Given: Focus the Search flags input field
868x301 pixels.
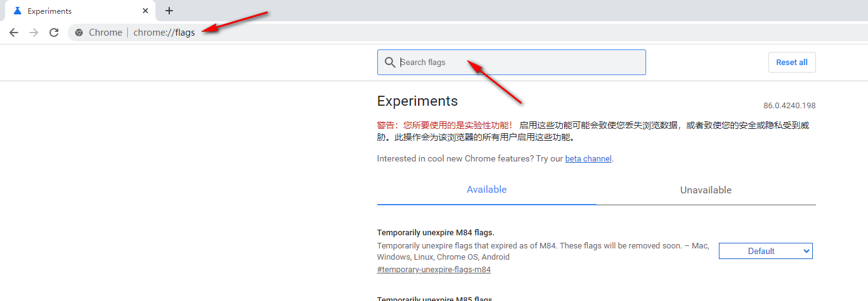Looking at the screenshot, I should (x=511, y=62).
